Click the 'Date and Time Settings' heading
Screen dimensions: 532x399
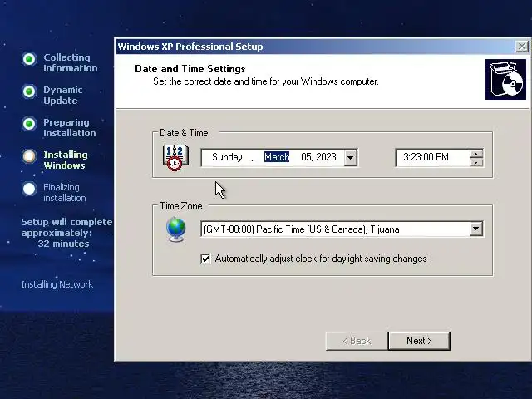click(190, 69)
